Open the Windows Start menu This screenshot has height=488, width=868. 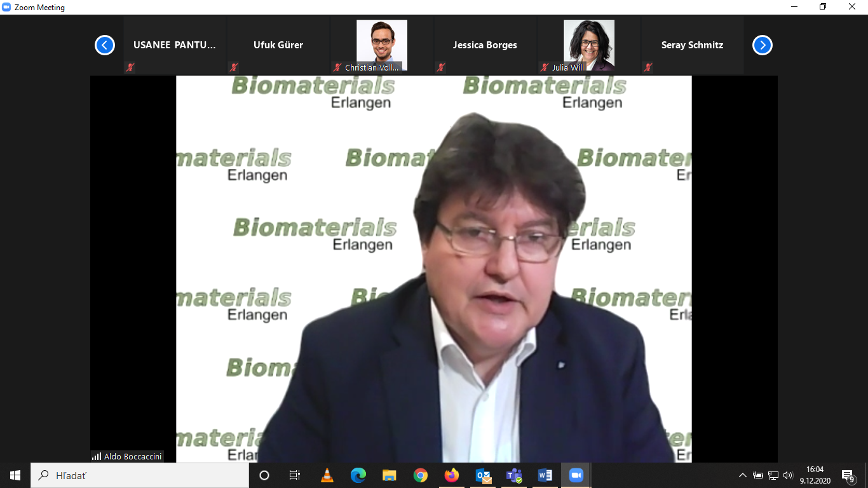coord(15,475)
